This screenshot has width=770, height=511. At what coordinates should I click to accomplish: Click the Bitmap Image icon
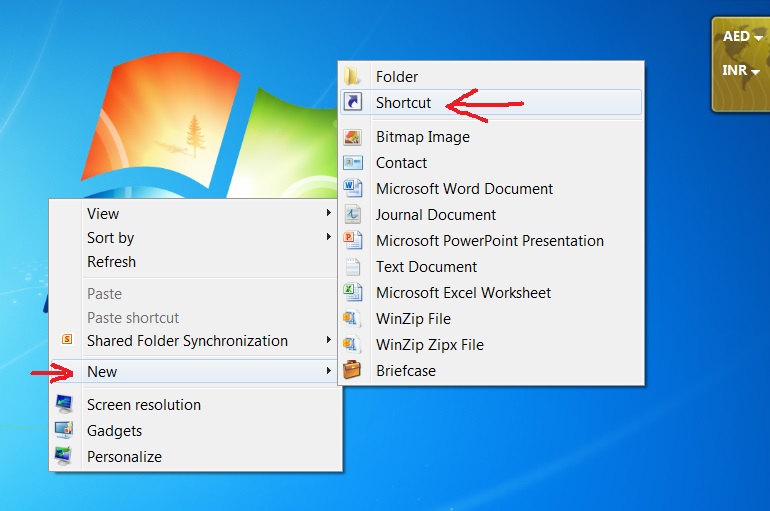353,137
